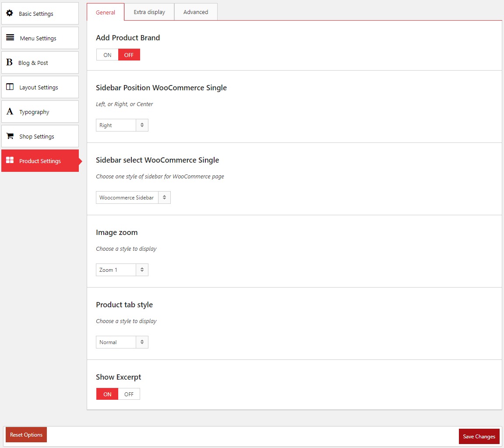The height and width of the screenshot is (448, 504).
Task: Click the letter A Typography icon
Action: [x=10, y=112]
